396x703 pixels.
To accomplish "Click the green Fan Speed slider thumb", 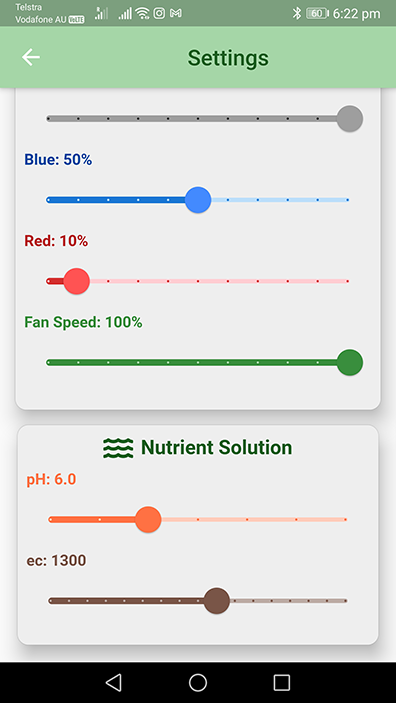I will [349, 362].
